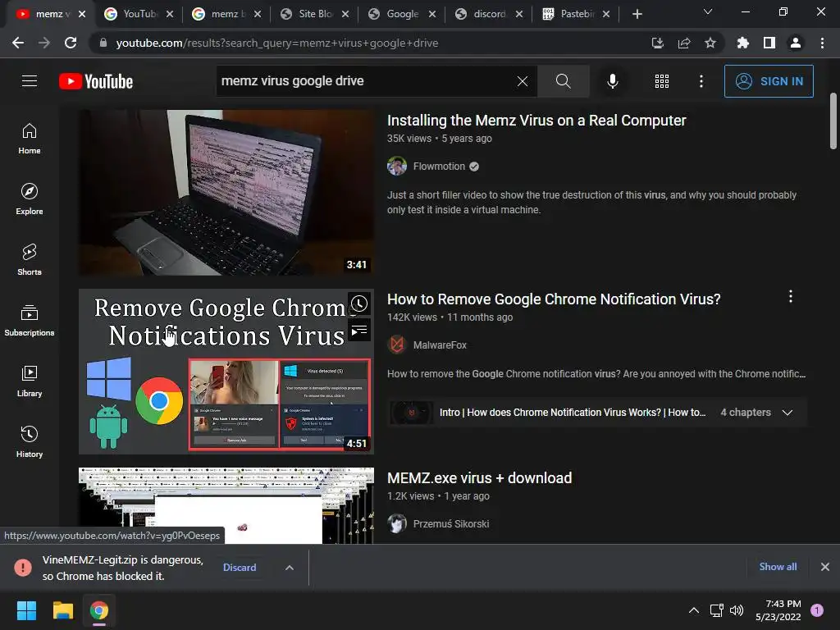
Task: Open Shorts in the sidebar
Action: (30, 259)
